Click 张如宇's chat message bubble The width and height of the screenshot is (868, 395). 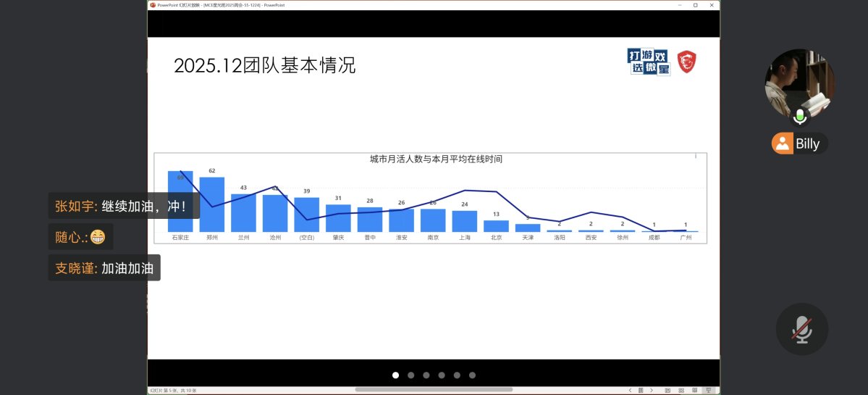124,206
